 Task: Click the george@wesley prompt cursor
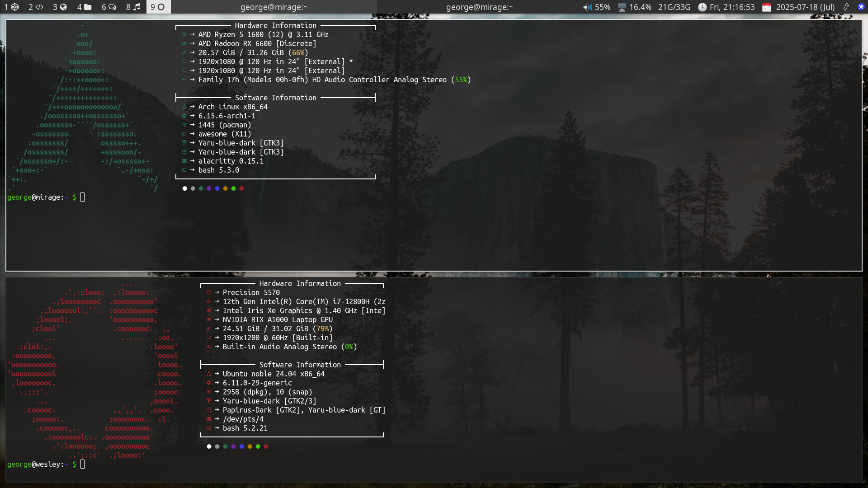coord(82,464)
